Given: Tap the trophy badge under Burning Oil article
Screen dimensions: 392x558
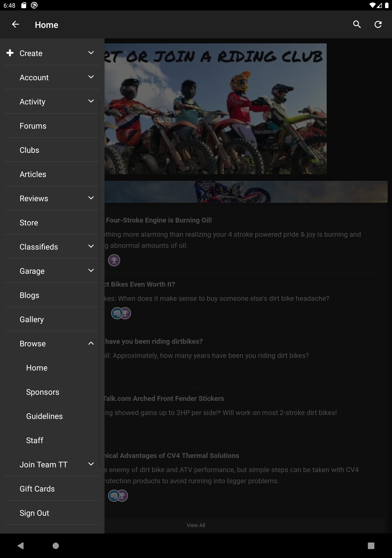Looking at the screenshot, I should click(x=114, y=260).
